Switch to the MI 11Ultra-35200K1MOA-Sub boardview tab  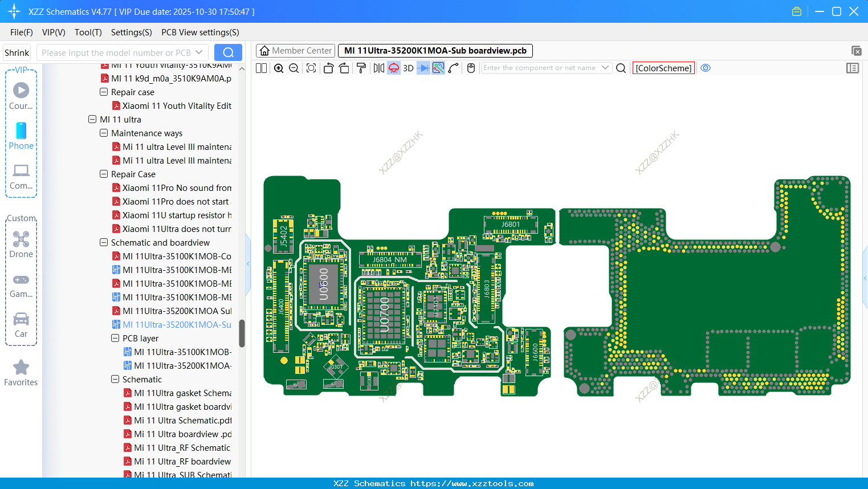(x=434, y=50)
